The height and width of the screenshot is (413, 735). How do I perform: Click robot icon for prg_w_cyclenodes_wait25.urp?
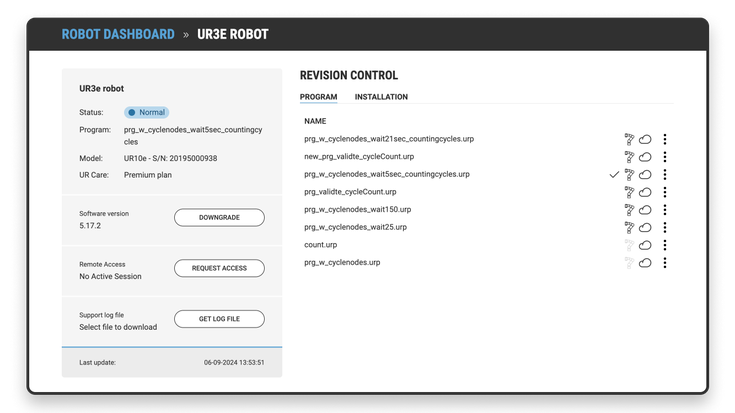tap(629, 227)
